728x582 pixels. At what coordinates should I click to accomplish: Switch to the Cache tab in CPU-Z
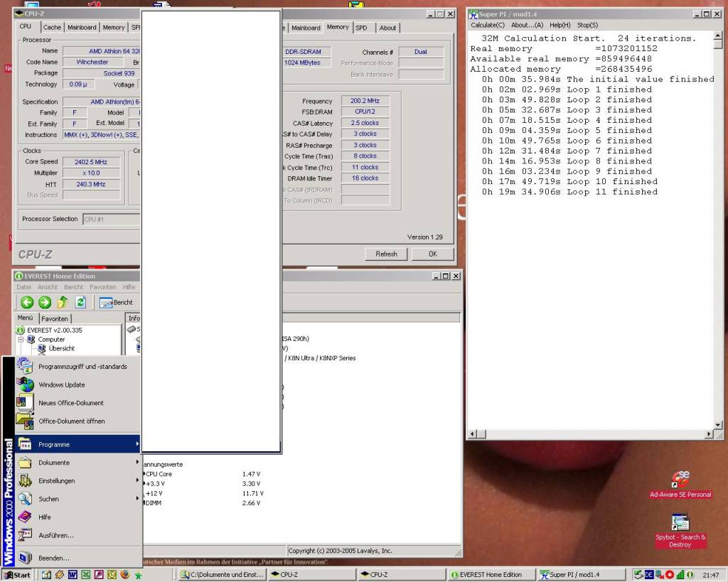pos(52,28)
